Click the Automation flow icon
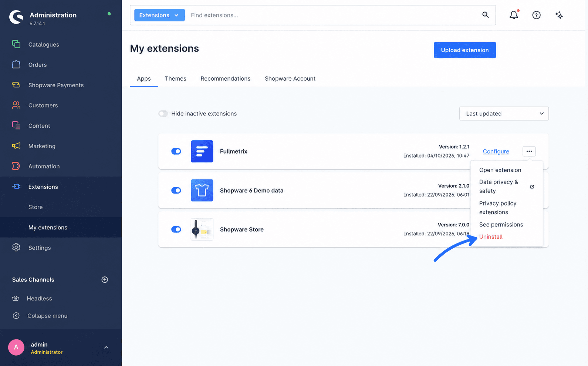This screenshot has width=588, height=366. [x=16, y=166]
